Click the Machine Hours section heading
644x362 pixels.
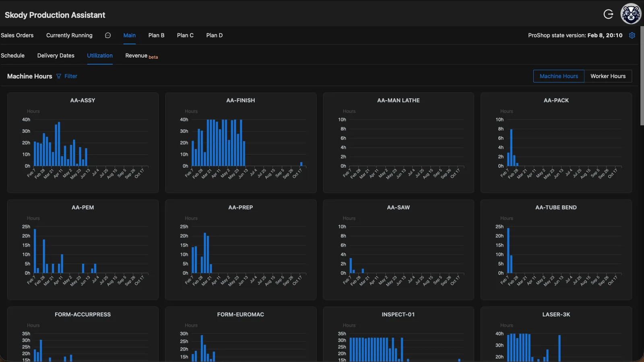pos(29,76)
